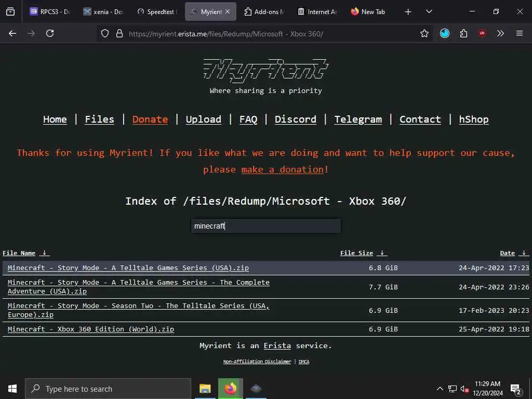Open the Windows Start menu
532x399 pixels.
pos(12,389)
